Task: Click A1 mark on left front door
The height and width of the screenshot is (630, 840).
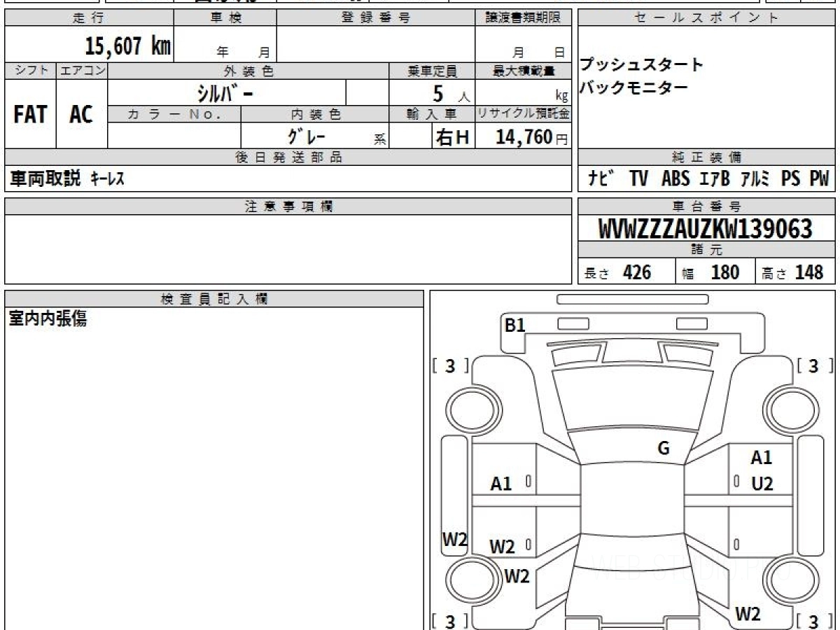Action: (501, 483)
